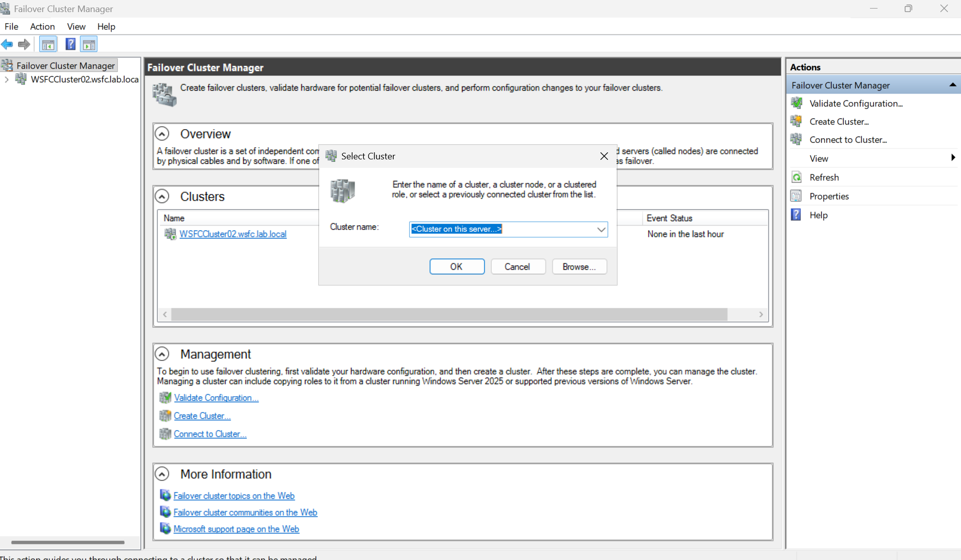This screenshot has width=961, height=560.
Task: Click the Refresh icon in Actions pane
Action: point(797,177)
